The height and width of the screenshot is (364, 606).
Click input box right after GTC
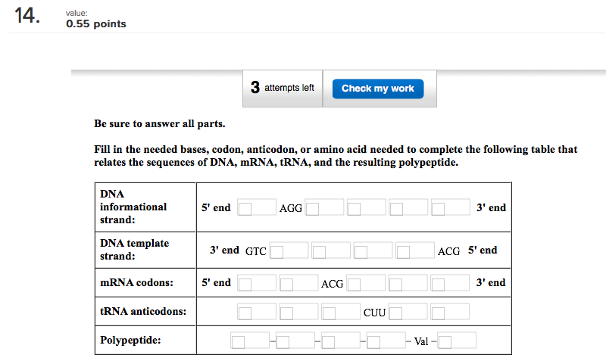[x=289, y=250]
